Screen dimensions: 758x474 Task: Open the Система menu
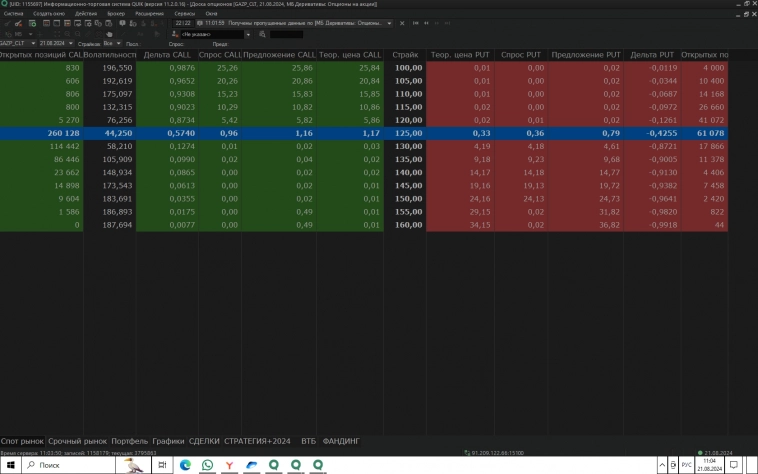point(12,14)
